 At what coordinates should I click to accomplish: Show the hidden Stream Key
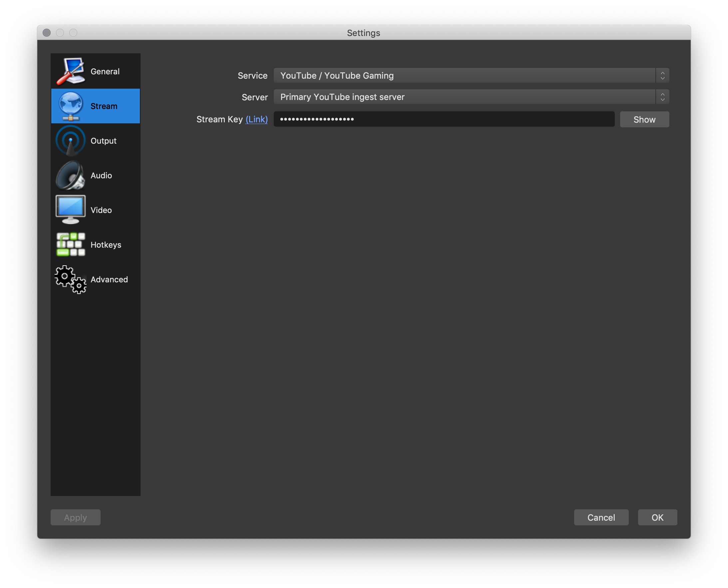644,119
